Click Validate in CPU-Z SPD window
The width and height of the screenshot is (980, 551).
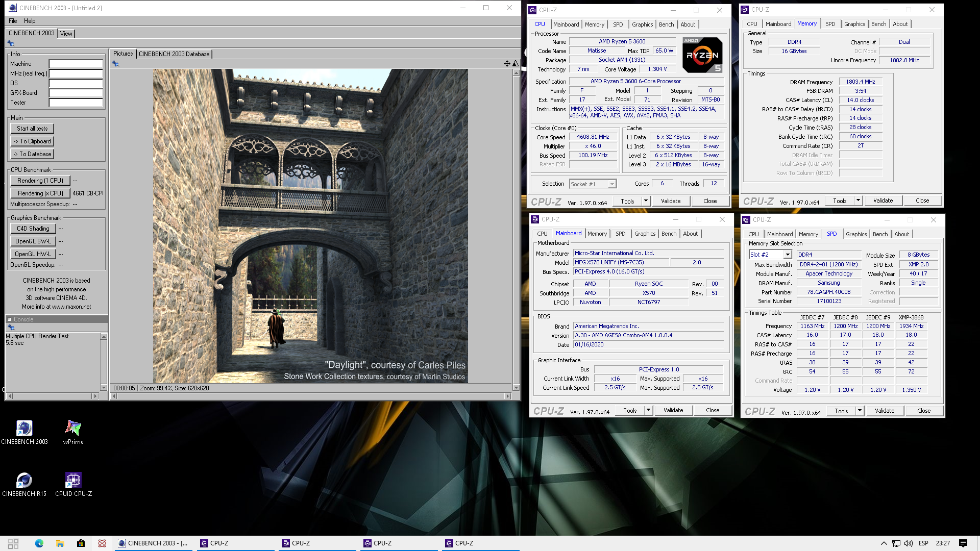[x=885, y=411]
